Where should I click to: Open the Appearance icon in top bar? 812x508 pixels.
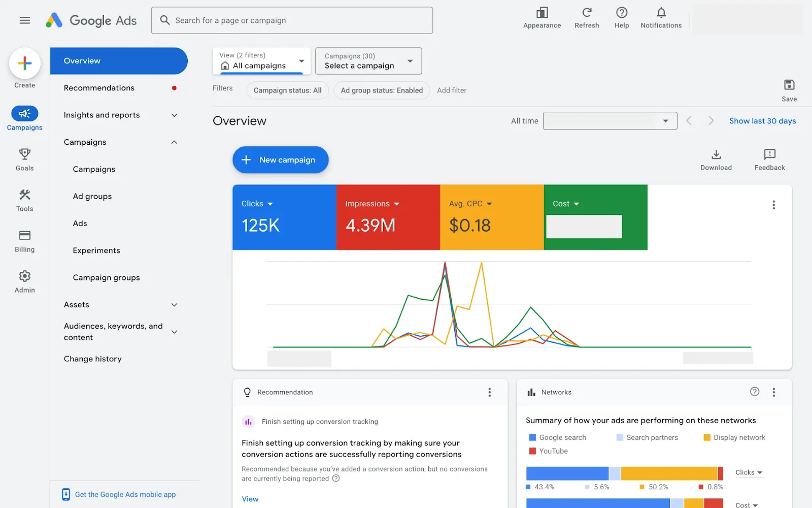click(542, 13)
